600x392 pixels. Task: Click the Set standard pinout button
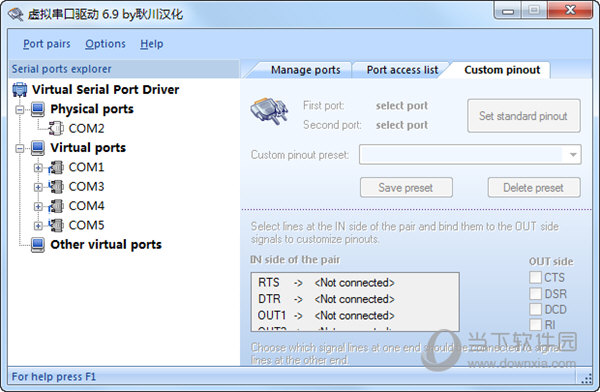(523, 116)
